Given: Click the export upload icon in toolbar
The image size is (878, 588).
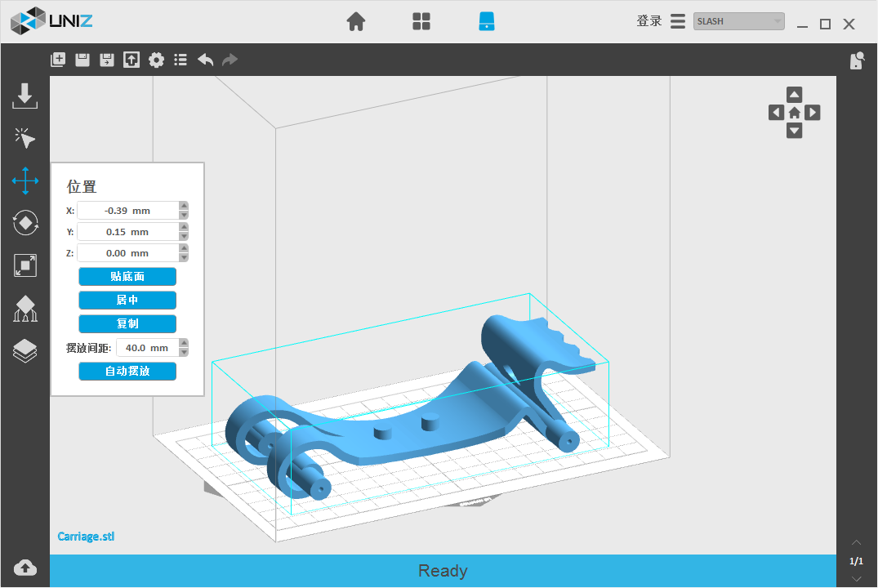Looking at the screenshot, I should point(131,60).
